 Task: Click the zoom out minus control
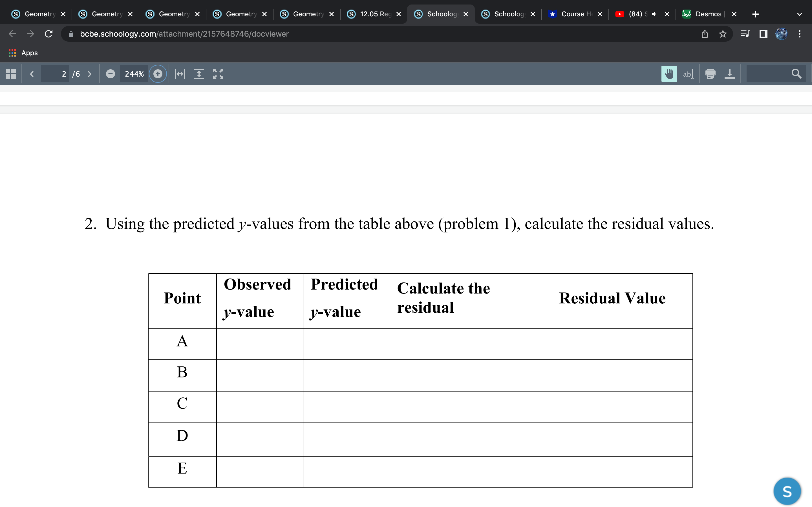click(111, 74)
